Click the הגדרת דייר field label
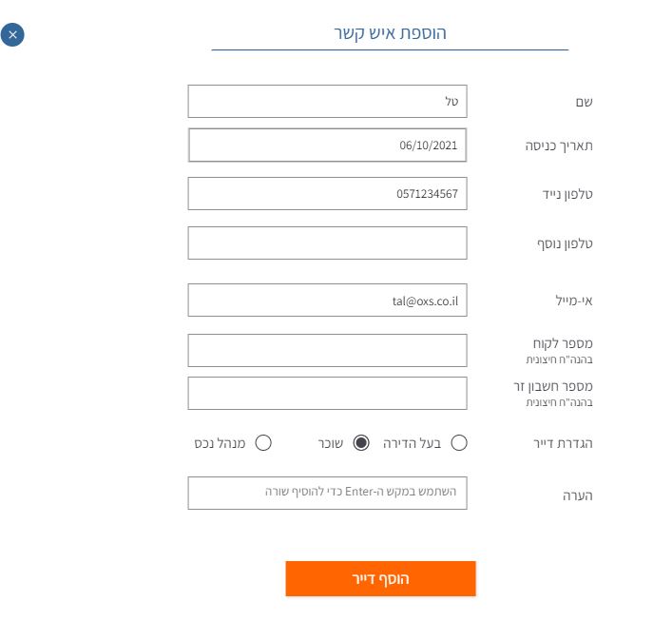Viewport: 672px width, 621px height. (563, 443)
